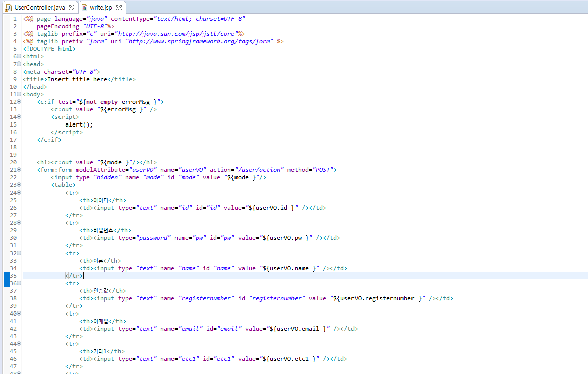Click the JSP file icon on write.jsp tab
Viewport: 588px width, 374px height.
84,8
